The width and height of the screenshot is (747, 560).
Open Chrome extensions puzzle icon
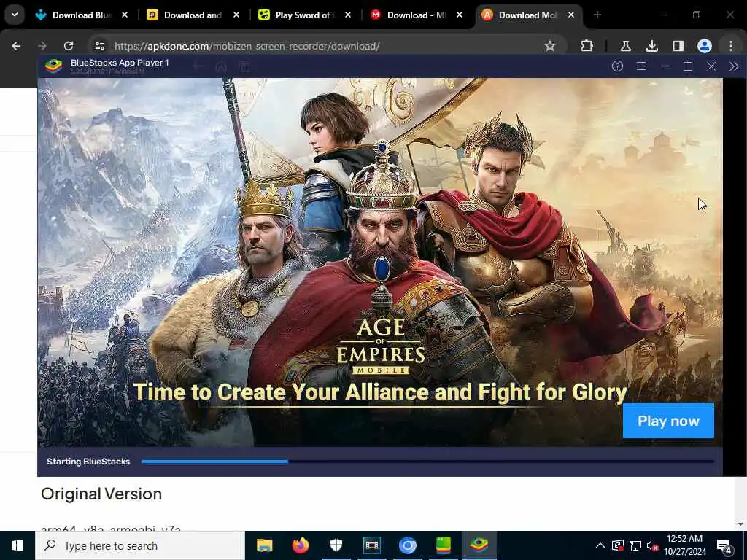pyautogui.click(x=587, y=46)
